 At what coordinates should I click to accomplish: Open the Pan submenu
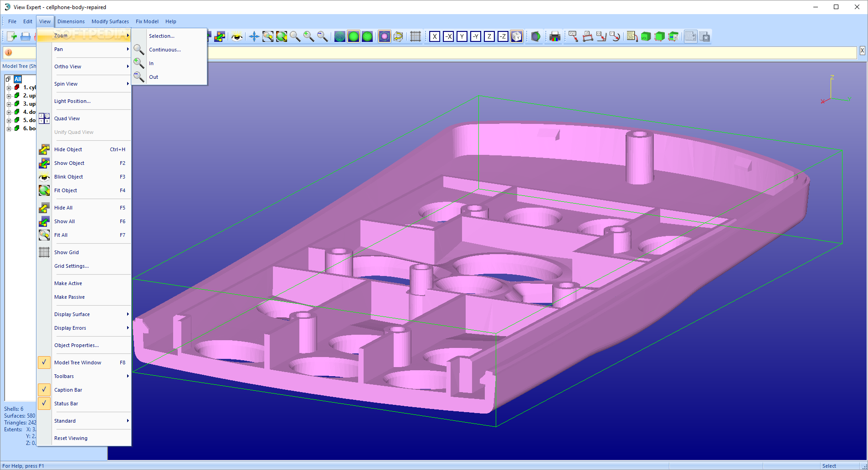(x=84, y=49)
